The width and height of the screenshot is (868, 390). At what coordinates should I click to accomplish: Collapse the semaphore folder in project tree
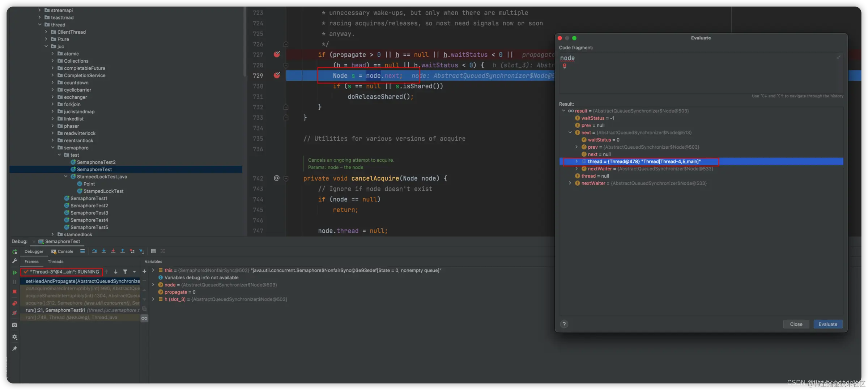pos(53,148)
